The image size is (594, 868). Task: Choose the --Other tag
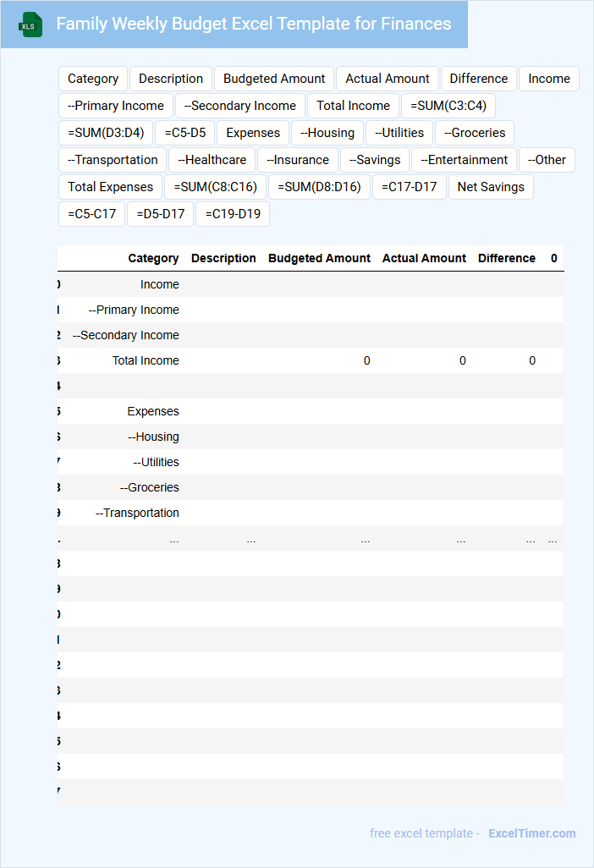tap(547, 160)
